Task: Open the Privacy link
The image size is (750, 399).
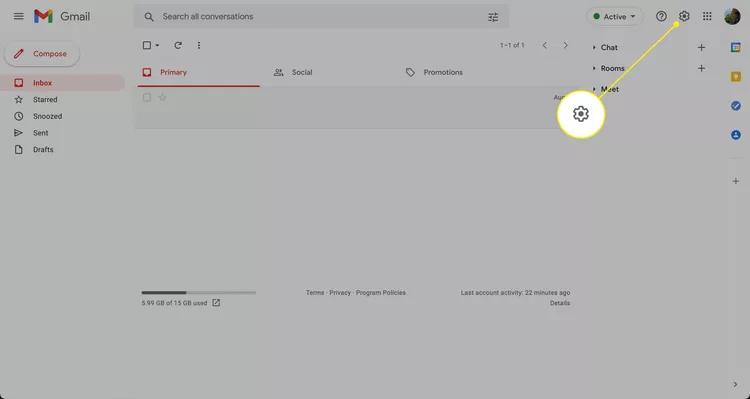Action: (x=340, y=292)
